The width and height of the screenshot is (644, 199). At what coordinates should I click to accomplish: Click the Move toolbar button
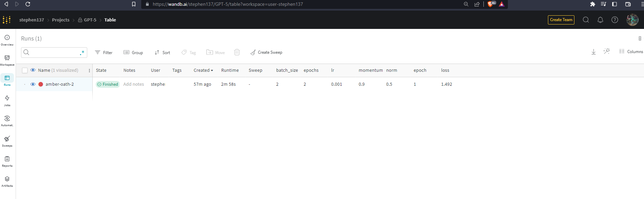[216, 52]
